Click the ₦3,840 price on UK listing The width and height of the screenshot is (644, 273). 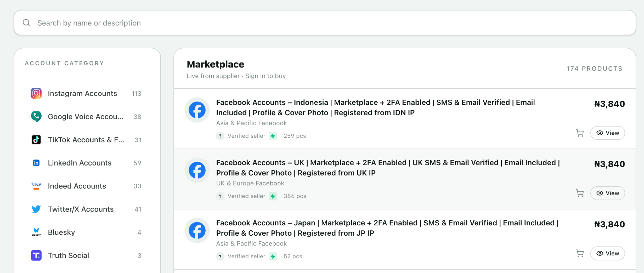[609, 164]
